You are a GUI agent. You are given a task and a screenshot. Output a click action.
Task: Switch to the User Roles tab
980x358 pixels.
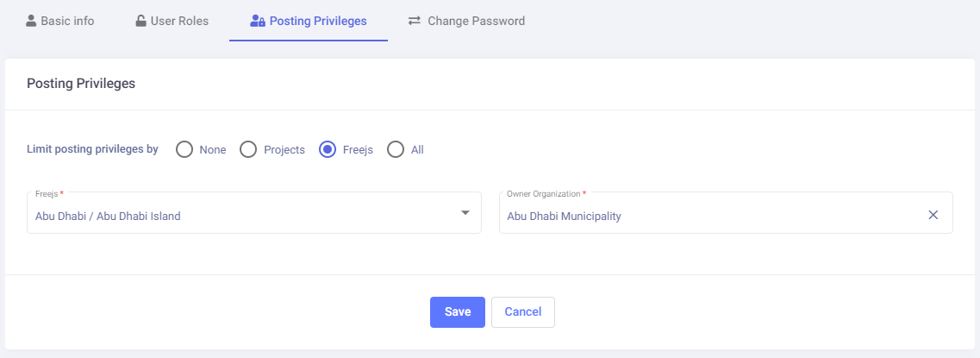pyautogui.click(x=179, y=21)
